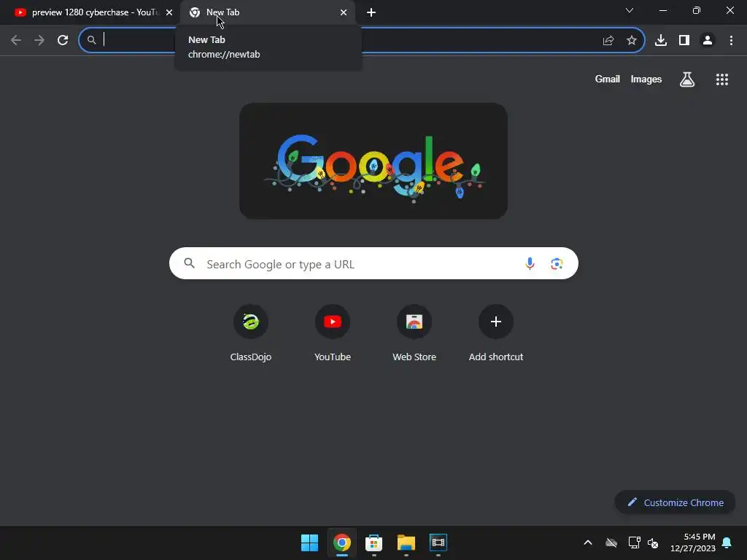
Task: Go back using the browser back arrow
Action: (x=16, y=41)
